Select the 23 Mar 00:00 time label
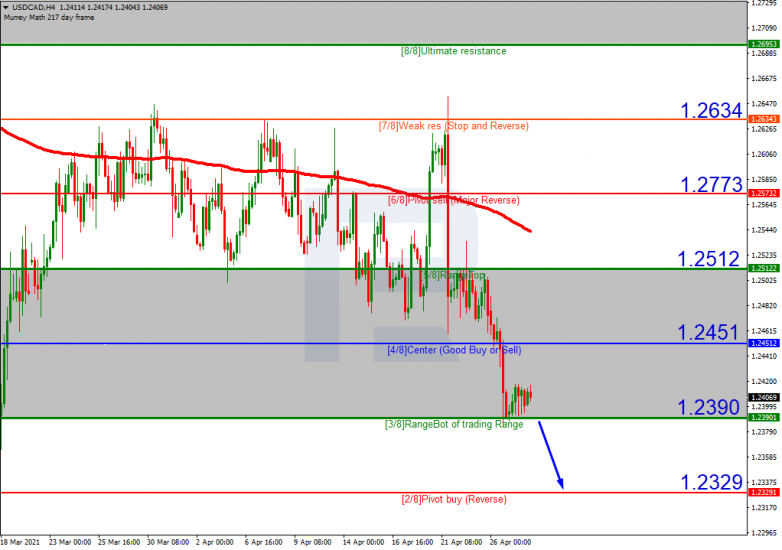Viewport: 782px width, 550px height. pyautogui.click(x=70, y=542)
